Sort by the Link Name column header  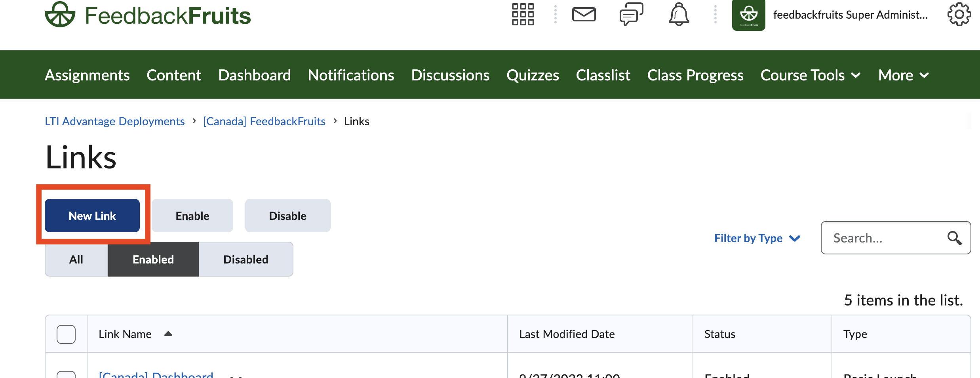(125, 334)
